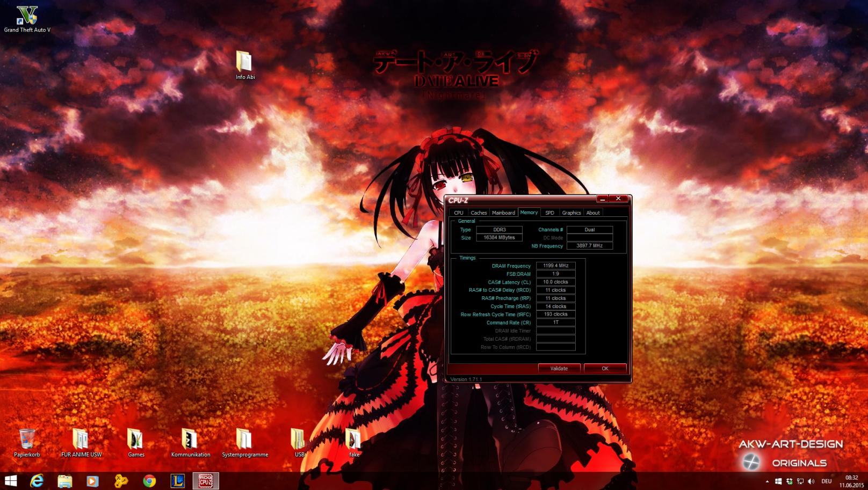868x490 pixels.
Task: Click the ROG CPU-Z taskbar button
Action: coord(206,481)
